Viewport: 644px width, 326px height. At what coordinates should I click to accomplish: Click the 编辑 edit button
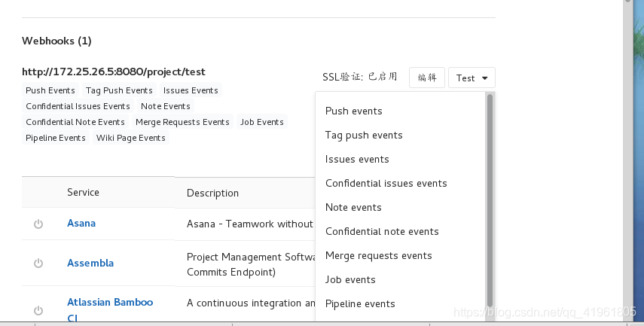pyautogui.click(x=427, y=78)
